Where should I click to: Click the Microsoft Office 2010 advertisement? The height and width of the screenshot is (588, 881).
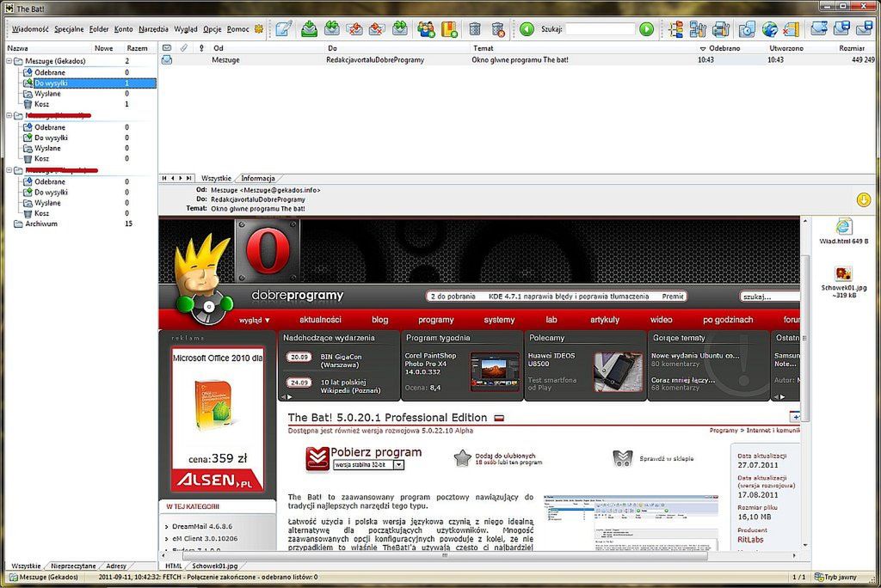point(218,420)
